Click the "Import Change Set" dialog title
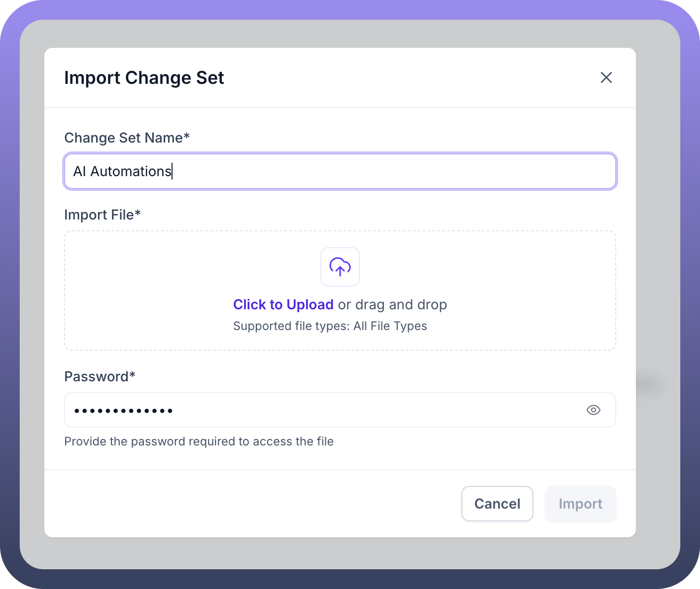 coord(144,77)
